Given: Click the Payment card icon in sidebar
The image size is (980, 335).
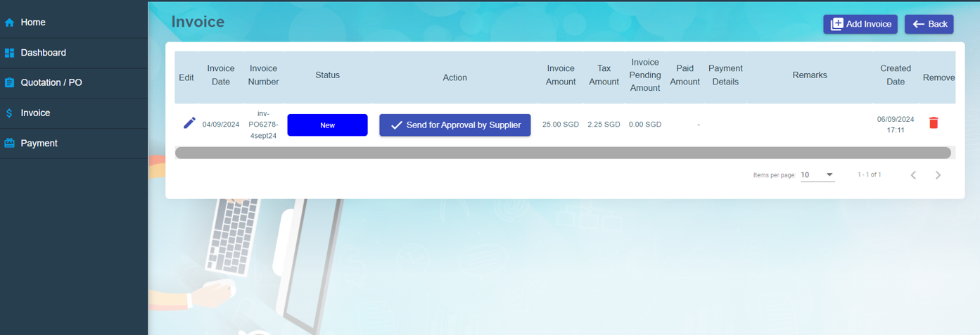Looking at the screenshot, I should pyautogui.click(x=9, y=144).
